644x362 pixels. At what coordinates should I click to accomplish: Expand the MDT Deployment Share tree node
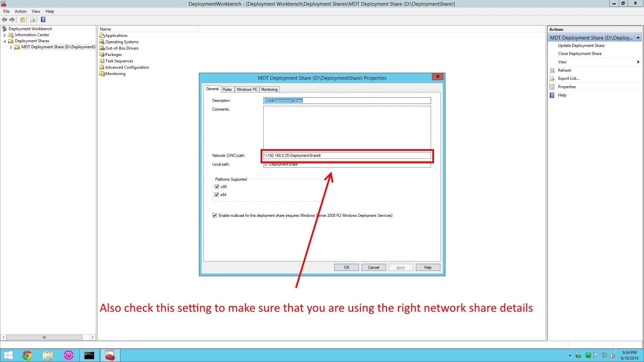point(11,47)
